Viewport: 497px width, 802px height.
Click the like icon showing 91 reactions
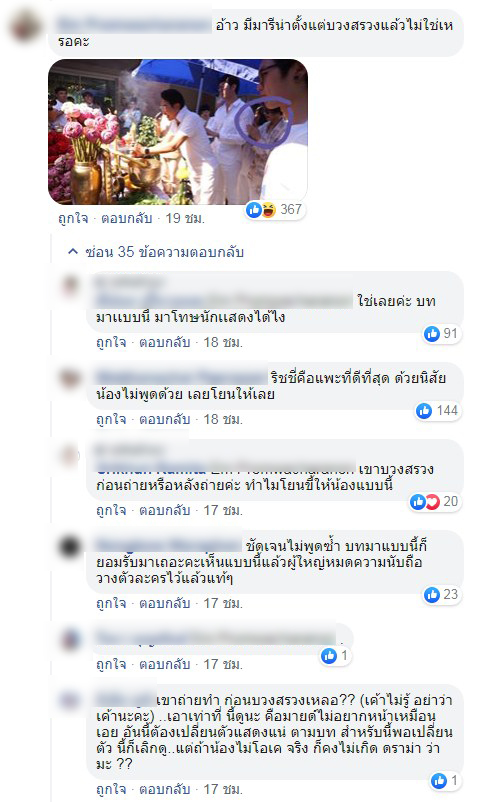click(432, 333)
